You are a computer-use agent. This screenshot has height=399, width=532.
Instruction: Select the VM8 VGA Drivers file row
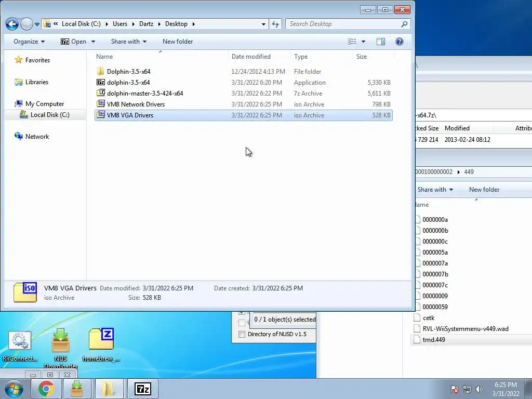pyautogui.click(x=243, y=115)
